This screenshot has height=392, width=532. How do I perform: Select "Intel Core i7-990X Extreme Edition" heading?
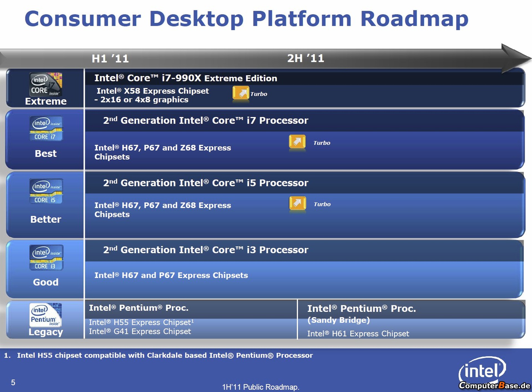click(x=186, y=78)
